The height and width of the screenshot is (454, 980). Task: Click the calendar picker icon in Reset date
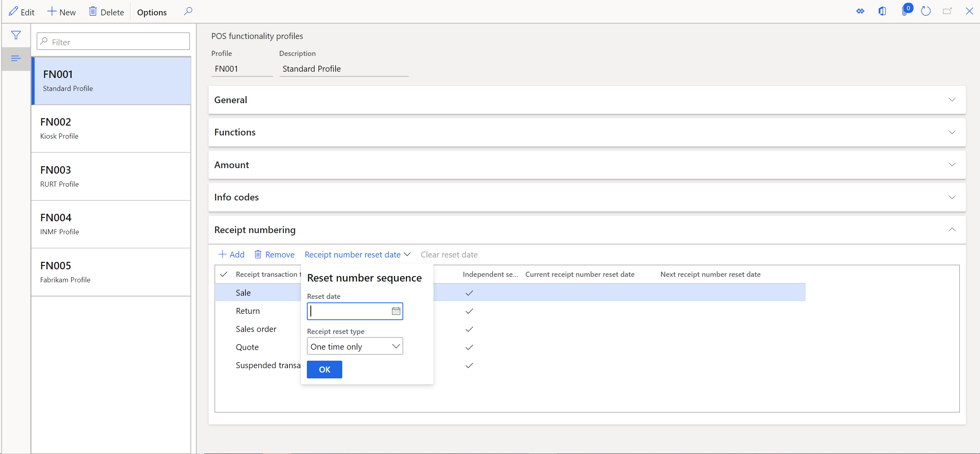click(x=396, y=311)
